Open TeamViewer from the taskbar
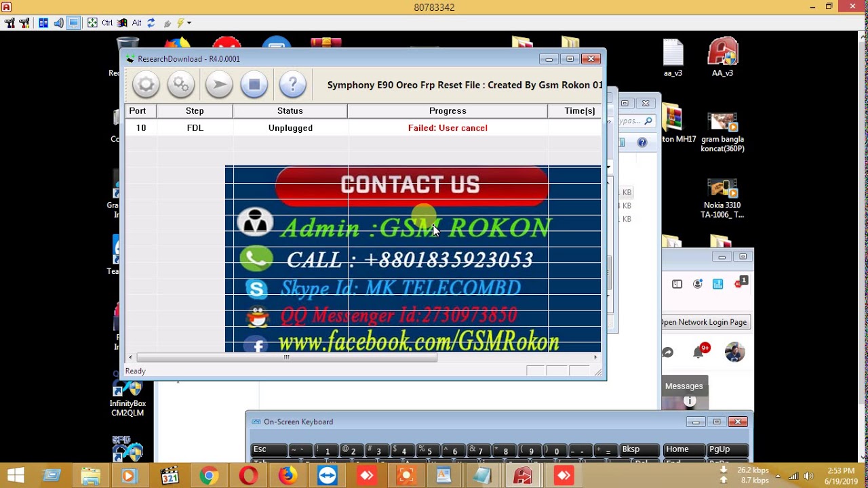Viewport: 868px width, 488px height. click(327, 476)
